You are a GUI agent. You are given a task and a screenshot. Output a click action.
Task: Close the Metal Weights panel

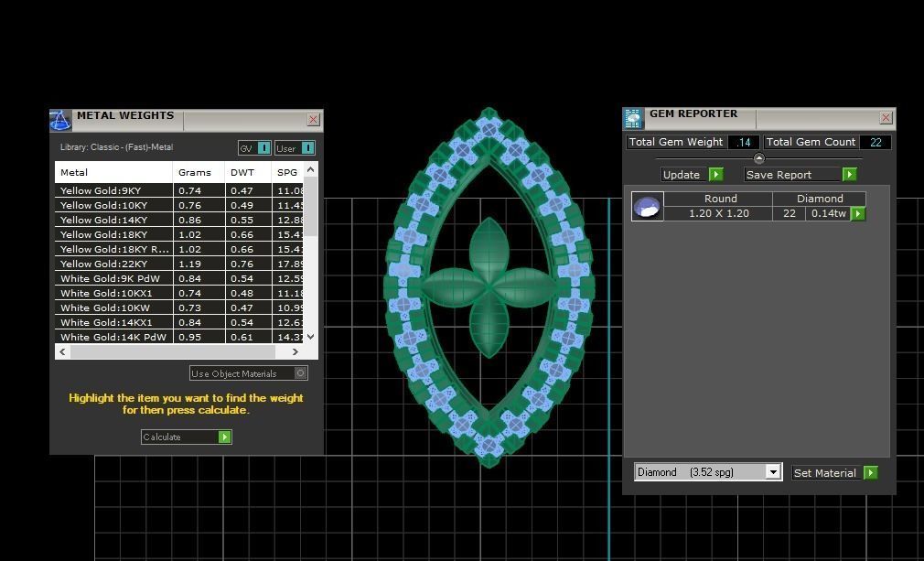(x=314, y=120)
